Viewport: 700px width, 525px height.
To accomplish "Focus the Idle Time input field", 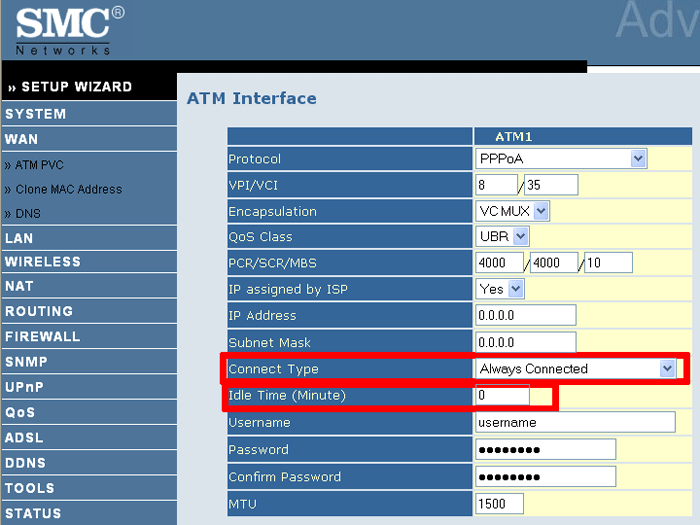I will (502, 396).
